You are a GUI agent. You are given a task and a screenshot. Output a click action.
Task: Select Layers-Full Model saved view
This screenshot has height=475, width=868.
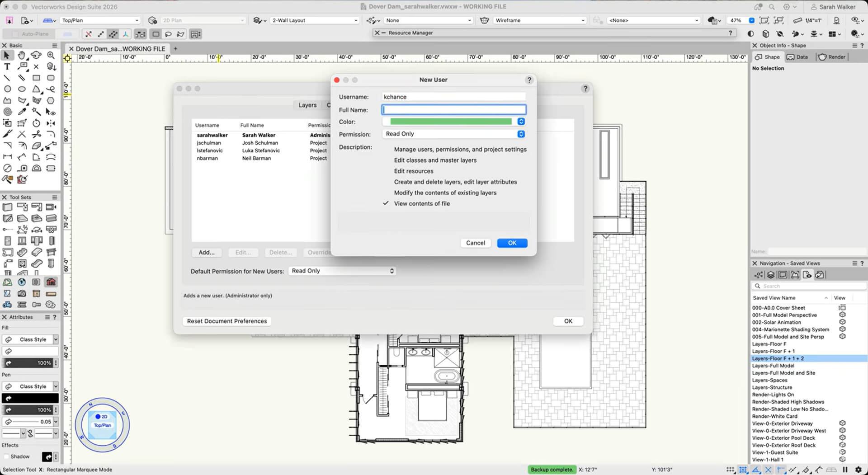[773, 366]
